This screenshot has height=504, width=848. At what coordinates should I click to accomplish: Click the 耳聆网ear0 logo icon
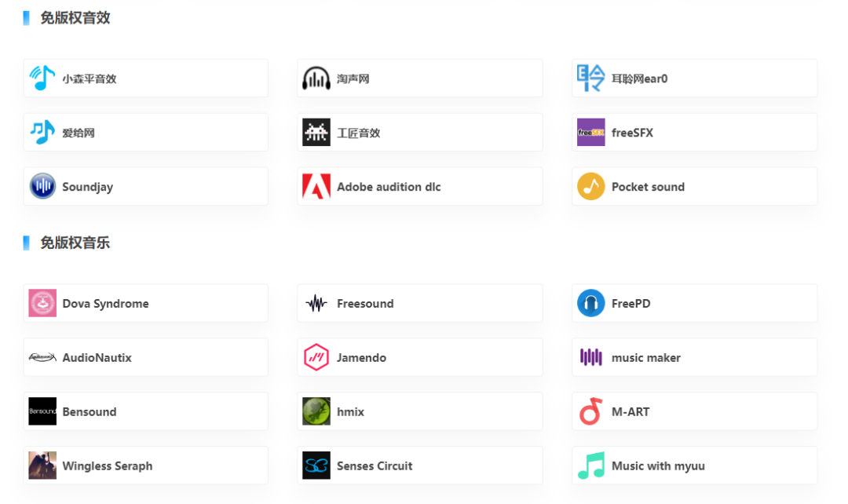click(x=590, y=78)
